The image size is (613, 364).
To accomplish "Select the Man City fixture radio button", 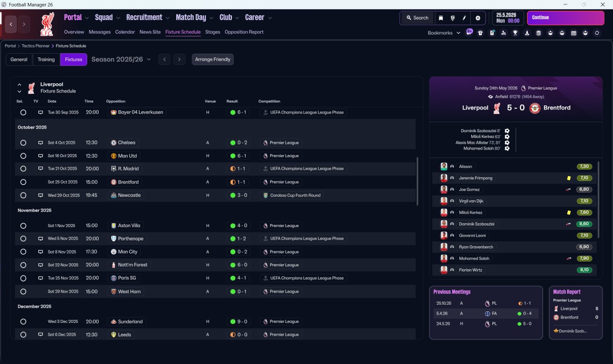I will pos(23,252).
